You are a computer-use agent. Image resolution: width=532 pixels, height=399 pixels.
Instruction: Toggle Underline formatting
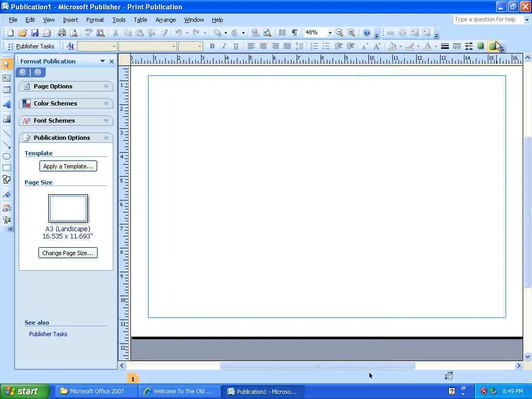click(236, 46)
